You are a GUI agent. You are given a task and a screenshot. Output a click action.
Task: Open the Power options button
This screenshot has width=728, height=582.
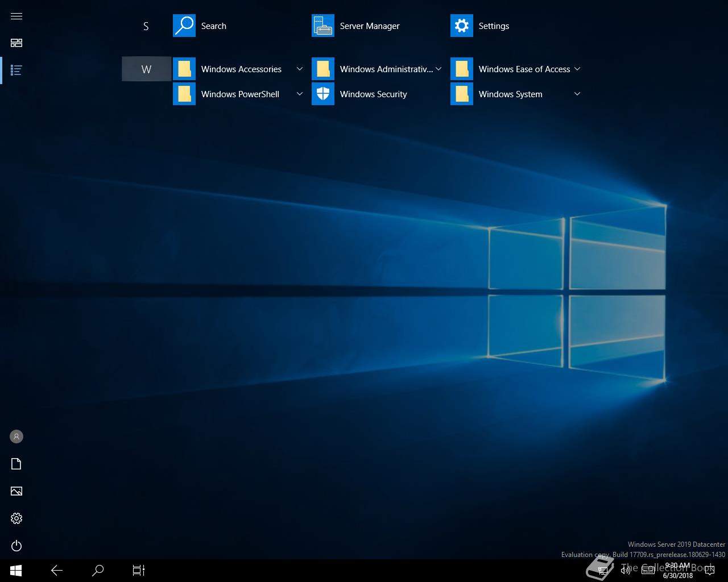(x=16, y=546)
